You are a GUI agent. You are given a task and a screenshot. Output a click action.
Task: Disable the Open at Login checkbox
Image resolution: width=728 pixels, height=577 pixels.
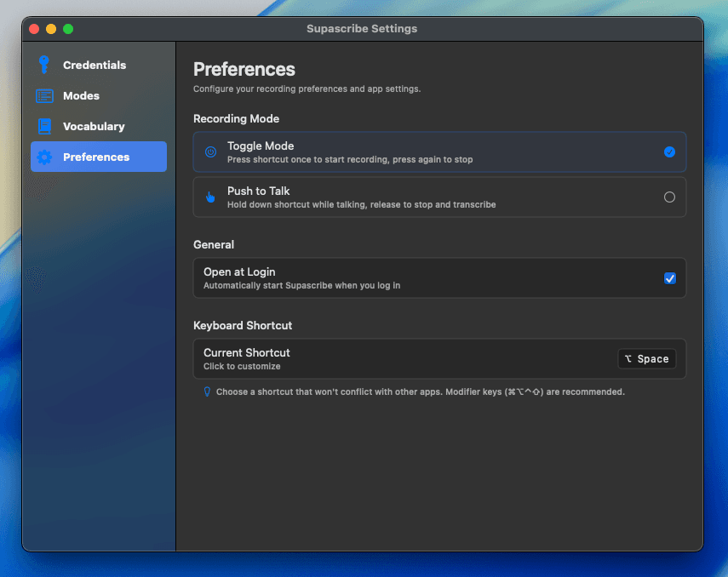click(x=670, y=277)
